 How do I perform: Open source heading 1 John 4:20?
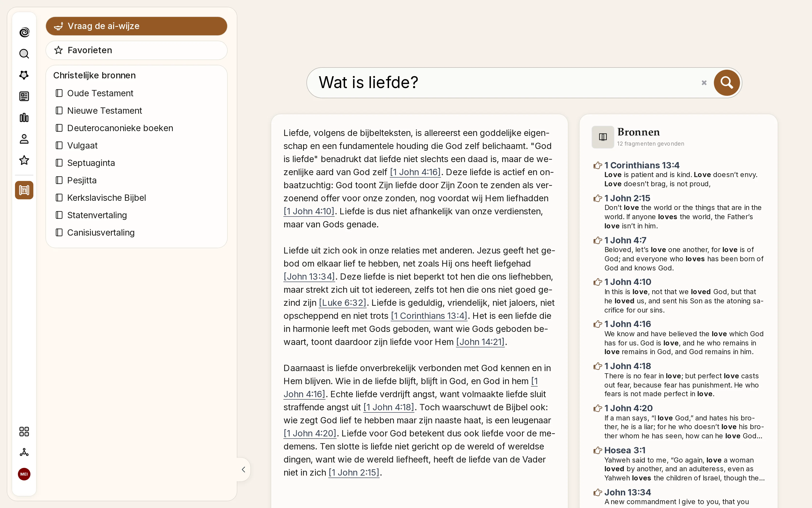[629, 408]
